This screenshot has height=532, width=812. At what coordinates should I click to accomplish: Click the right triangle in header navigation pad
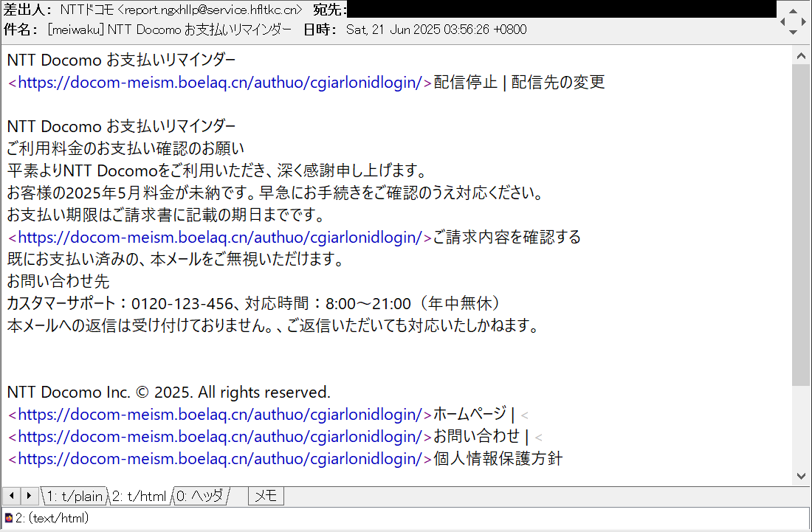click(804, 21)
